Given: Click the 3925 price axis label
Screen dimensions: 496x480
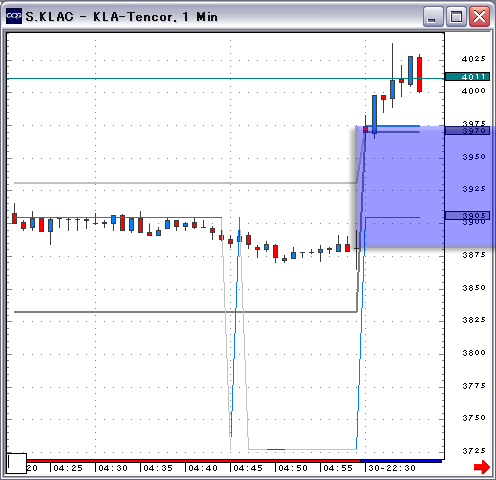Looking at the screenshot, I should pyautogui.click(x=473, y=189).
